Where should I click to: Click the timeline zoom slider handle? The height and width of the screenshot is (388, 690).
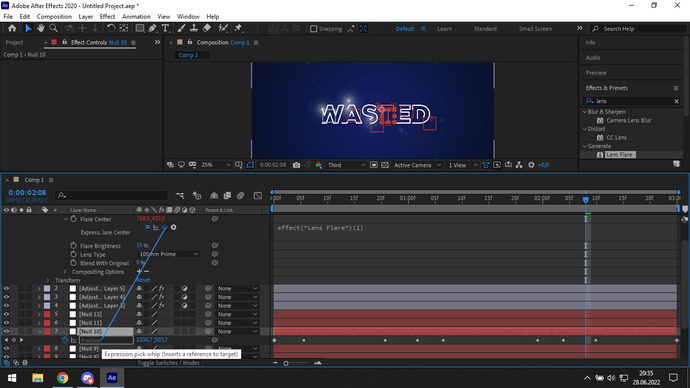pos(286,363)
